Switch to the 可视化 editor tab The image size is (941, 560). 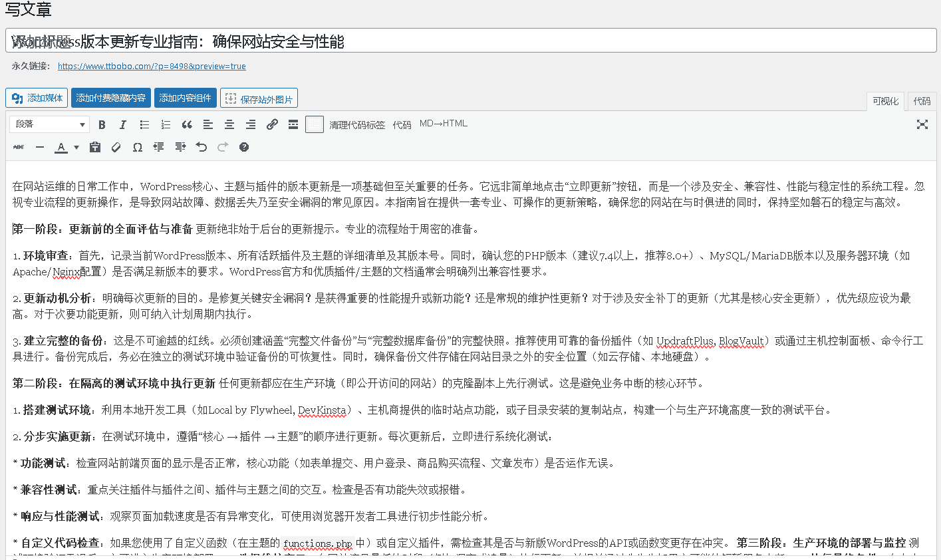coord(885,101)
